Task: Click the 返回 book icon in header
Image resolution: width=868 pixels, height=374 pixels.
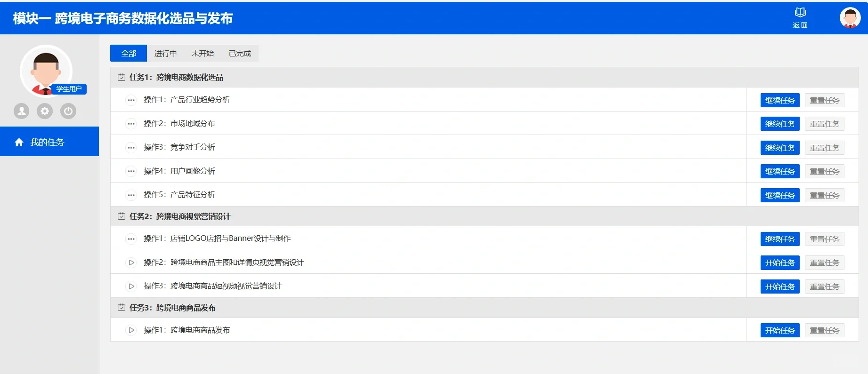Action: [x=800, y=13]
